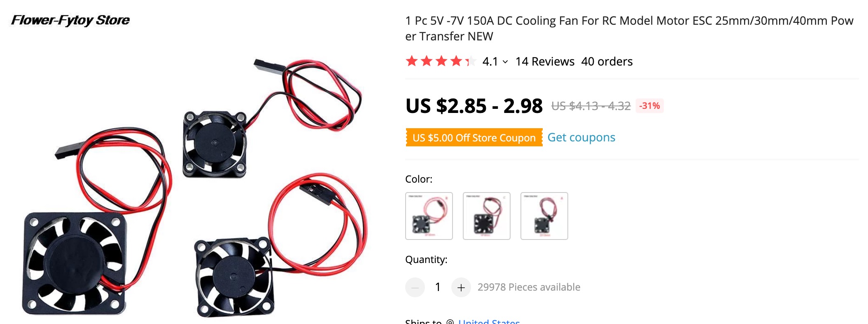Expand the 4.1 rating breakdown chevron

505,62
